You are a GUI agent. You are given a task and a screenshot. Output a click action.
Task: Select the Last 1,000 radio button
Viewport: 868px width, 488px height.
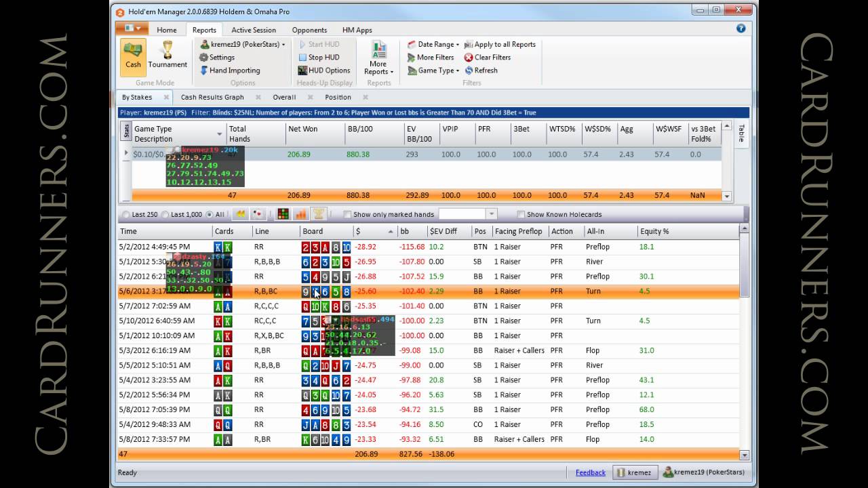coord(165,215)
